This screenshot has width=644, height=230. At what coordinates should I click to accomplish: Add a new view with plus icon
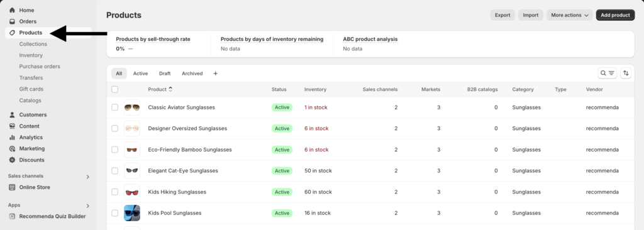tap(216, 74)
